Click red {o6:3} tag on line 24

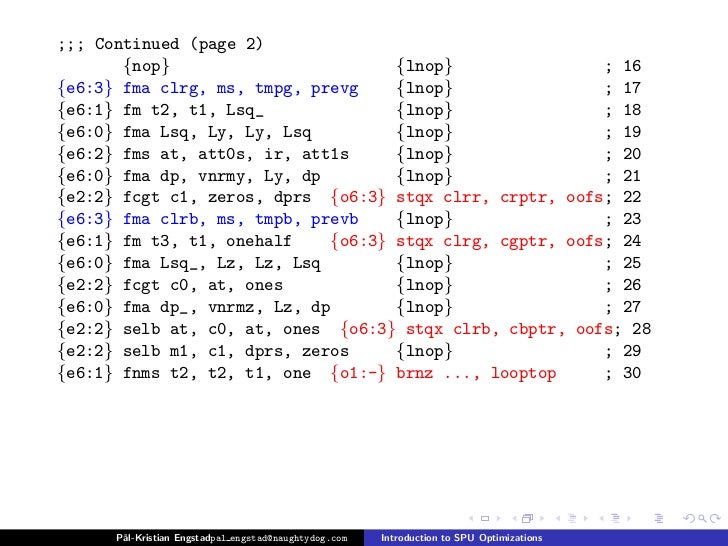(358, 241)
